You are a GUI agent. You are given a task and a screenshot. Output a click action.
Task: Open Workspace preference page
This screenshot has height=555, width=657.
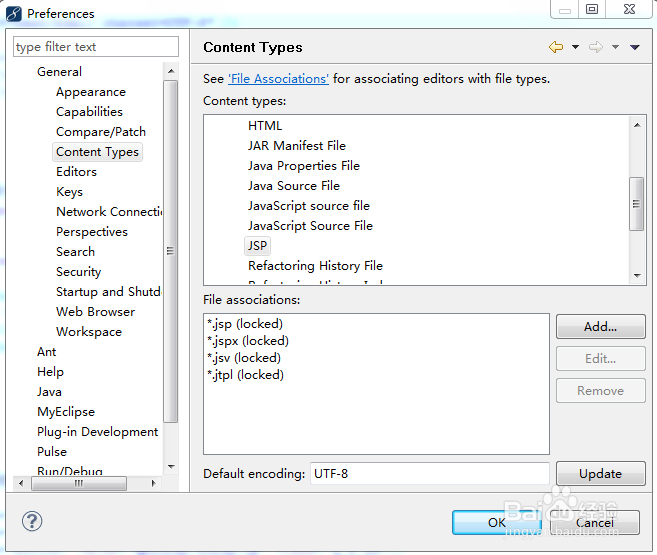click(x=89, y=332)
